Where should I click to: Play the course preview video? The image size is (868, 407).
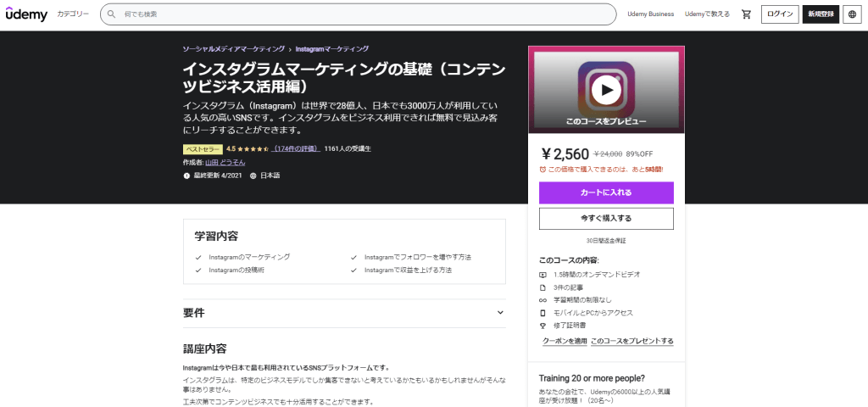[606, 90]
